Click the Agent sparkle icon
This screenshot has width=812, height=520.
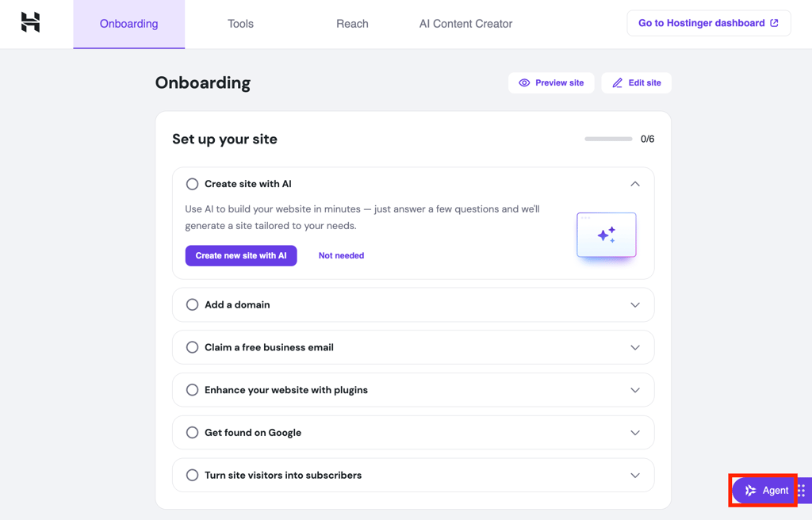(750, 491)
